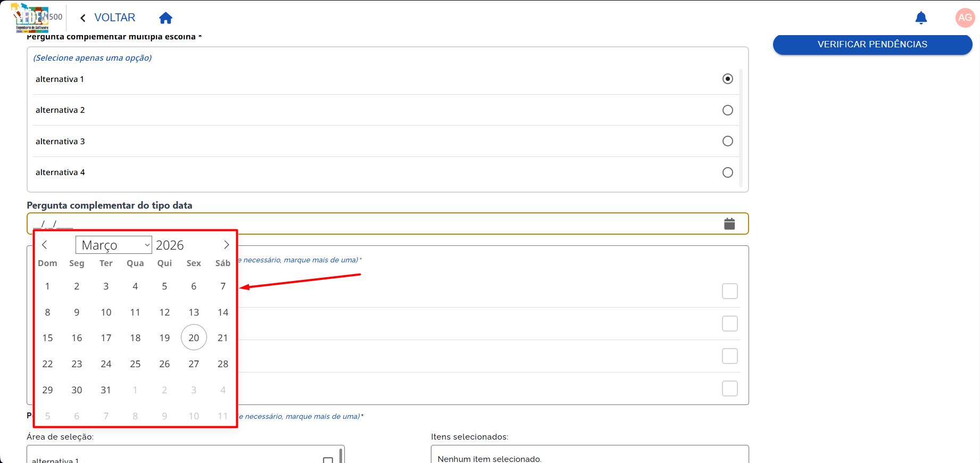Click the 2026 year field

pos(170,245)
